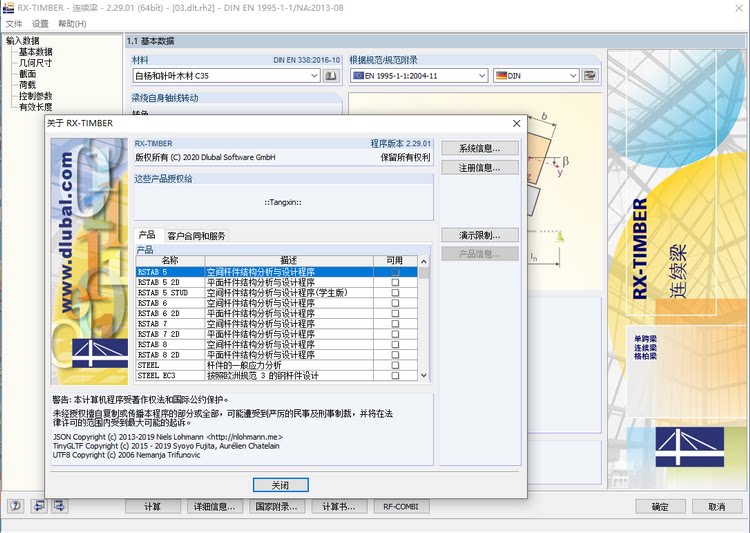Open the material dropdown 白杨和针叶木材 C35
Screen dimensions: 750x533
coord(226,76)
